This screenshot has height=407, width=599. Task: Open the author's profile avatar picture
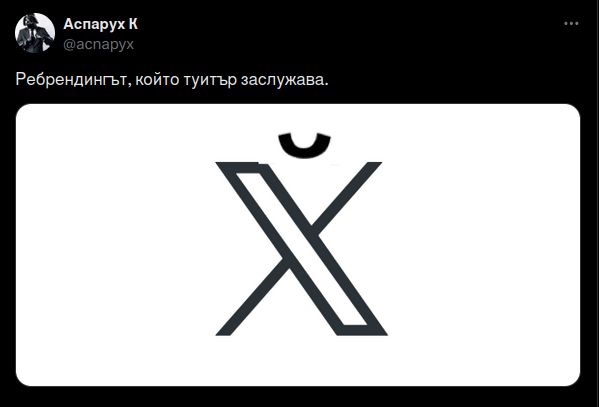click(x=35, y=33)
